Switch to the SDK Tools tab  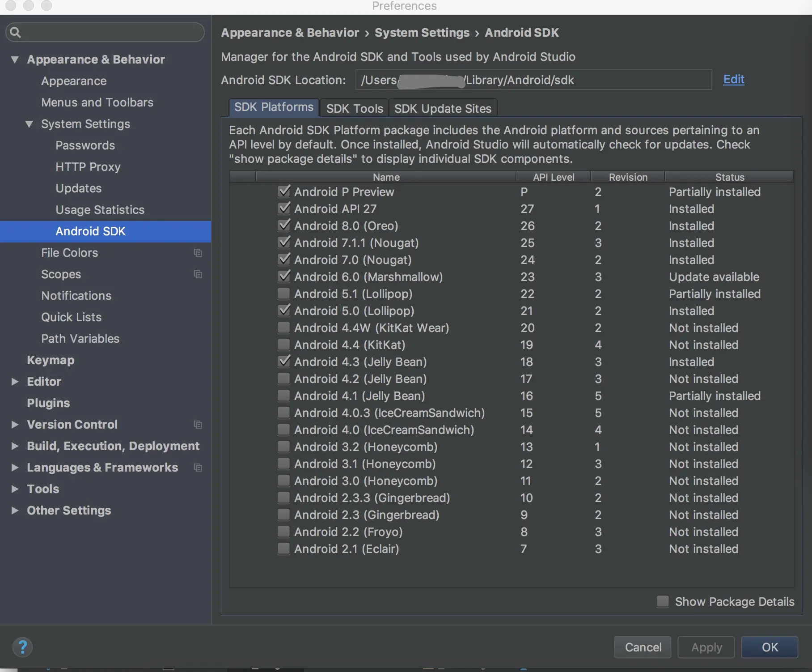click(x=355, y=108)
